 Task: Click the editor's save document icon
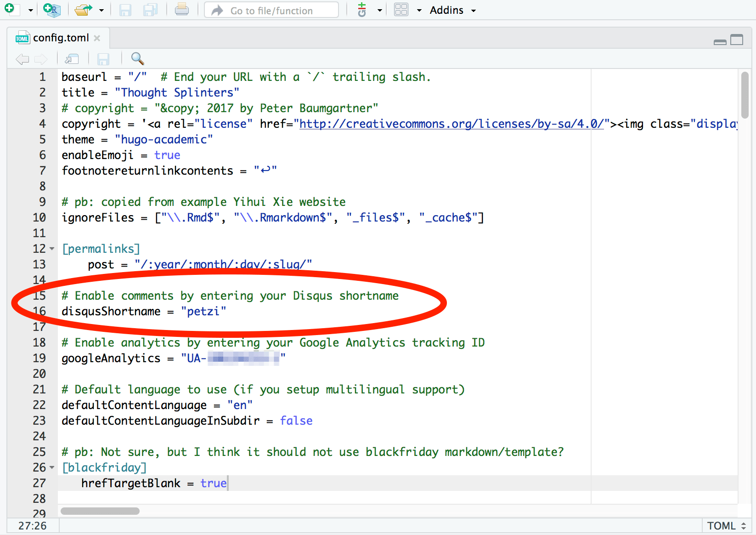coord(103,58)
